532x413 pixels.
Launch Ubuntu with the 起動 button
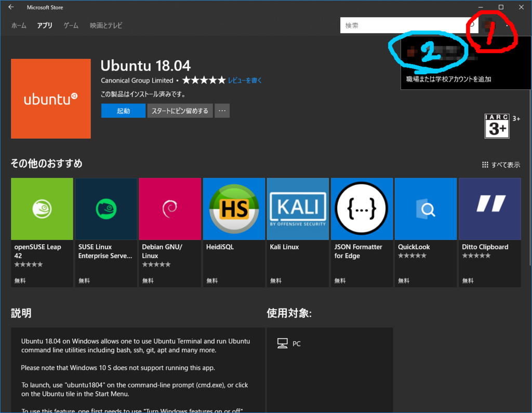pyautogui.click(x=123, y=111)
